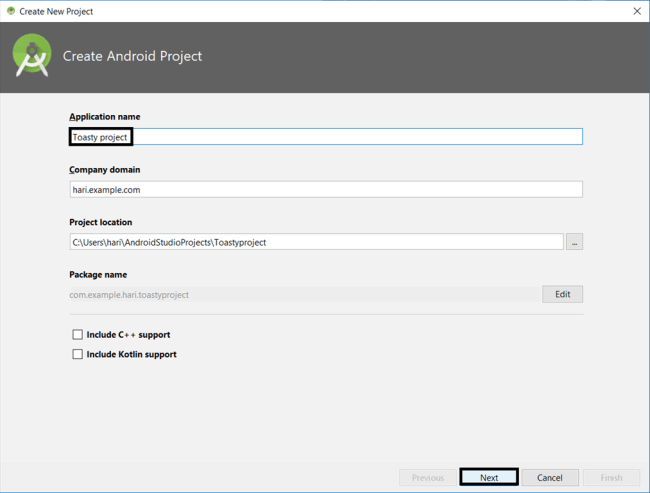Click the "Create Android Project" header title
The height and width of the screenshot is (493, 650).
pos(132,56)
